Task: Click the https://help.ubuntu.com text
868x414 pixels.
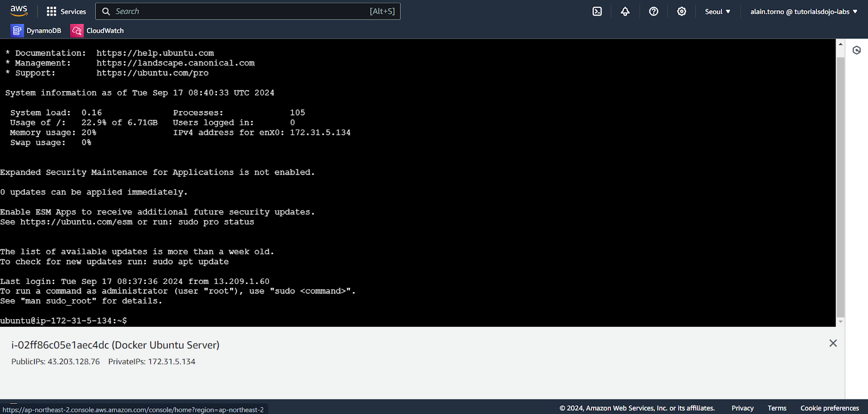Action: (155, 53)
